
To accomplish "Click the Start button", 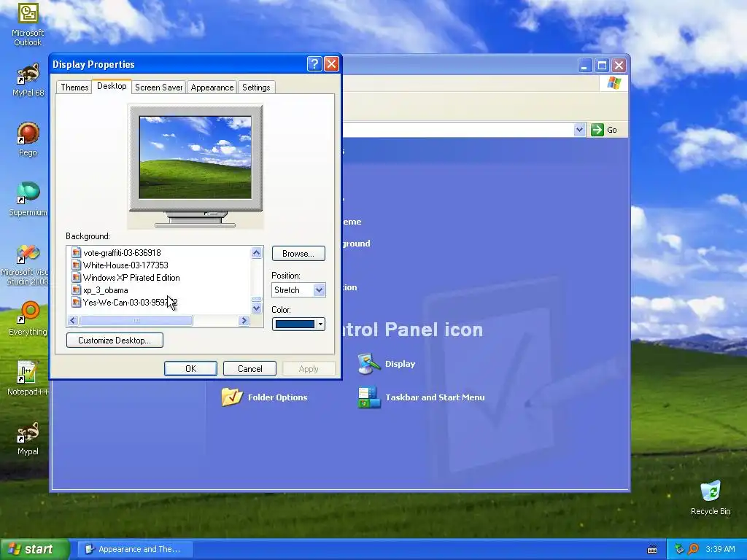I will (x=34, y=549).
